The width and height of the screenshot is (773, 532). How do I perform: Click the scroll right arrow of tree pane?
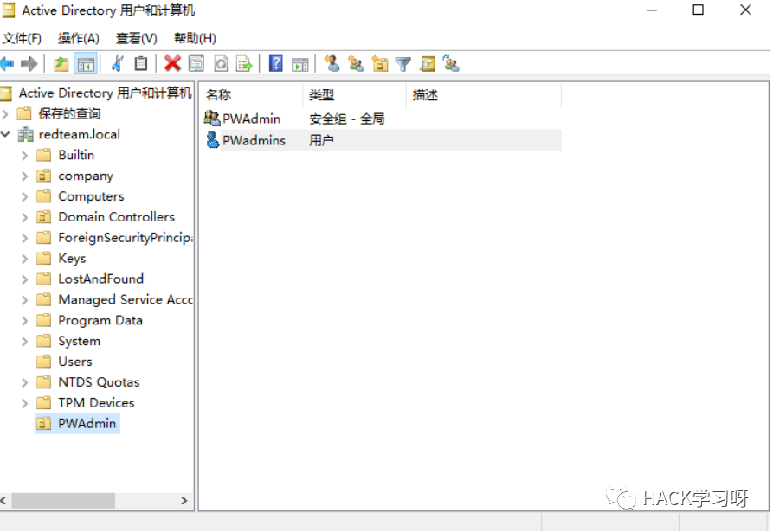(184, 501)
